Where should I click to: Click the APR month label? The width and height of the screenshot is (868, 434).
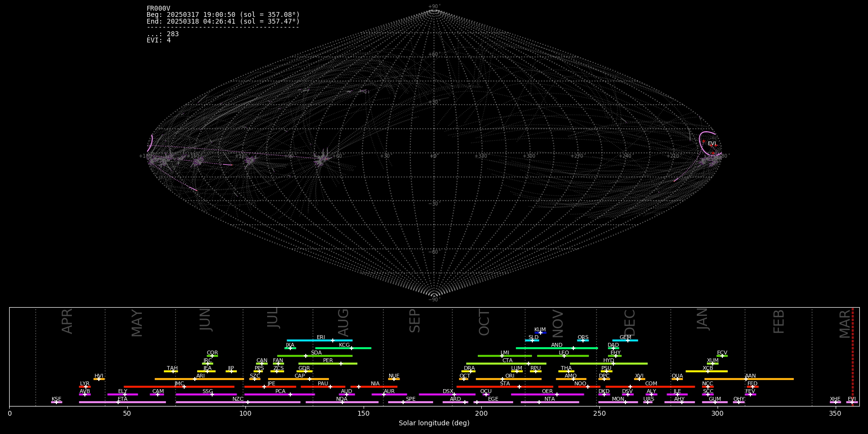[67, 321]
